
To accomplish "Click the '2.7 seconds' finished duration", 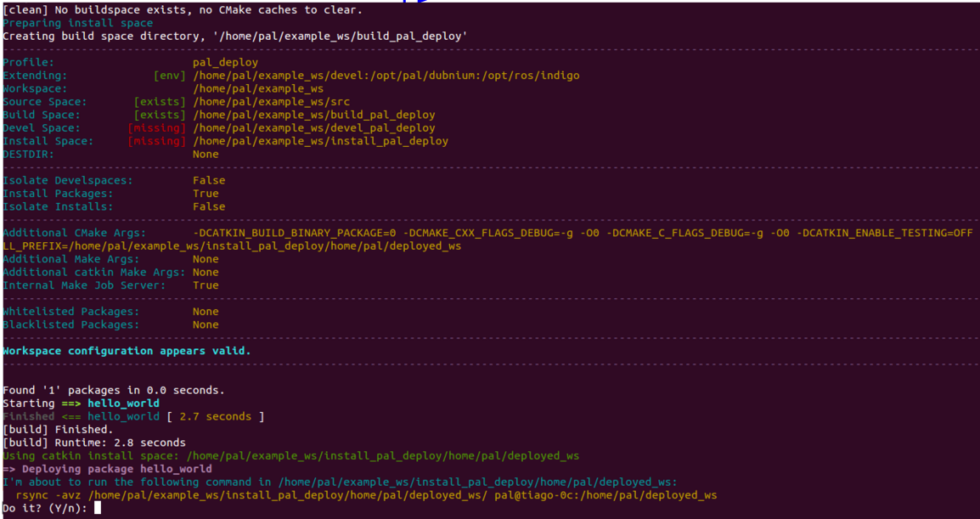I will click(x=216, y=416).
